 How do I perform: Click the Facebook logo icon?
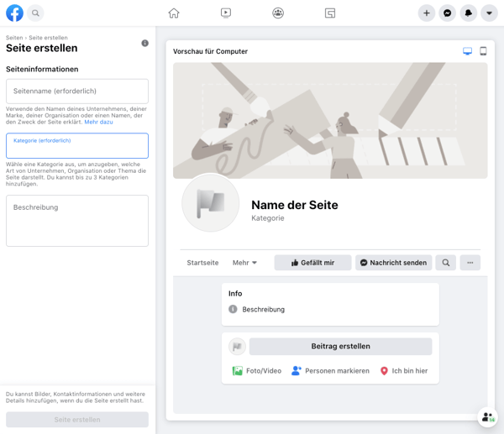pos(14,13)
